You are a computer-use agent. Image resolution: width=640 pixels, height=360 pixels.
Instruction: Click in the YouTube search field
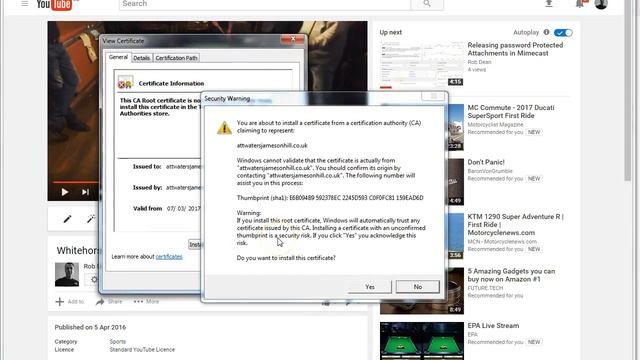coord(264,4)
